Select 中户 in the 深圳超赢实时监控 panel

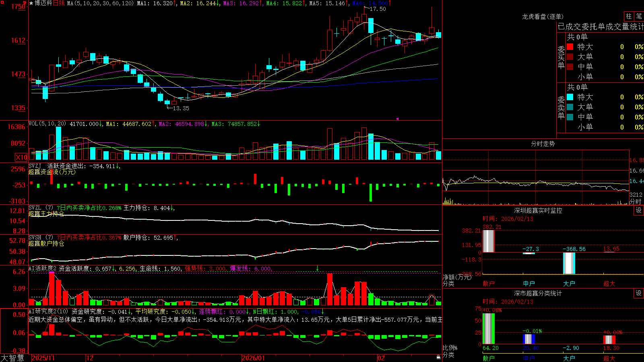(x=529, y=284)
